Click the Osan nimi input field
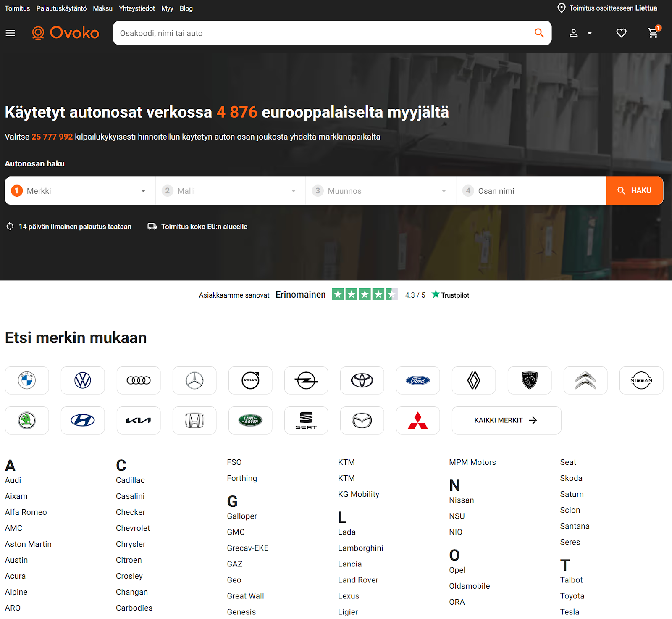 click(531, 191)
